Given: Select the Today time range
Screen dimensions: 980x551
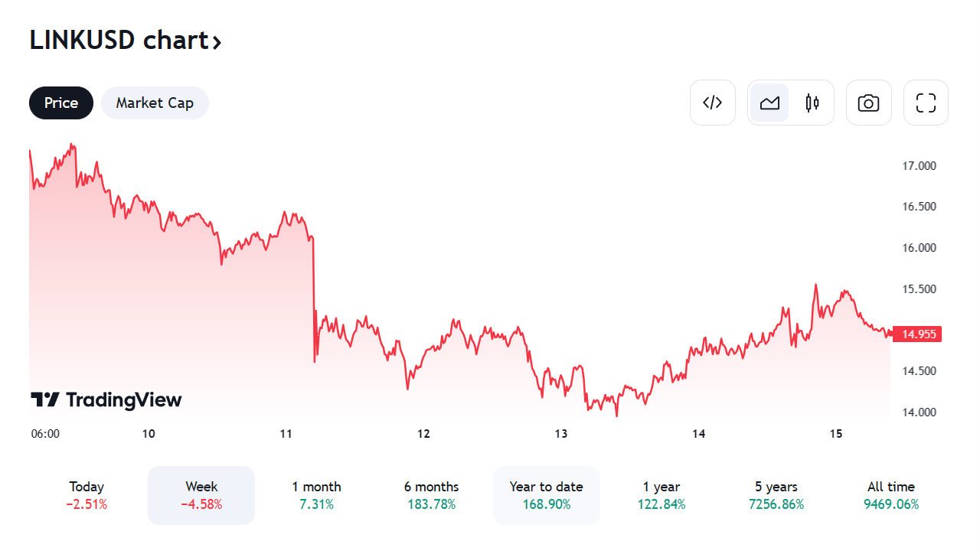Looking at the screenshot, I should 87,495.
